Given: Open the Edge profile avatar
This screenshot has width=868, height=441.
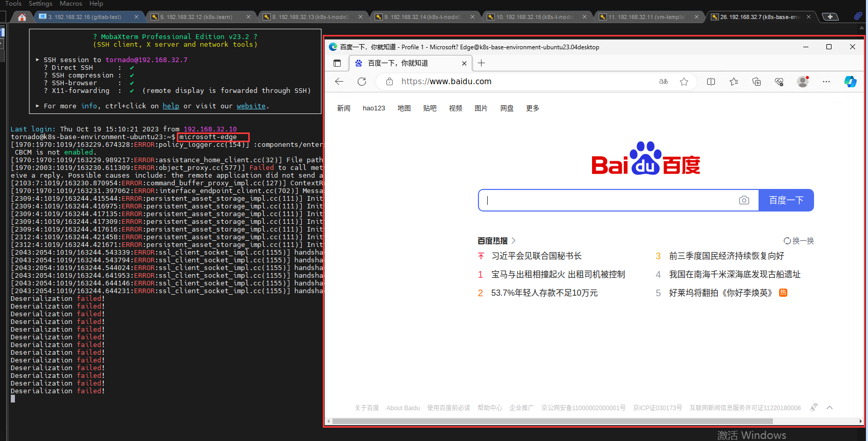Looking at the screenshot, I should (x=803, y=82).
